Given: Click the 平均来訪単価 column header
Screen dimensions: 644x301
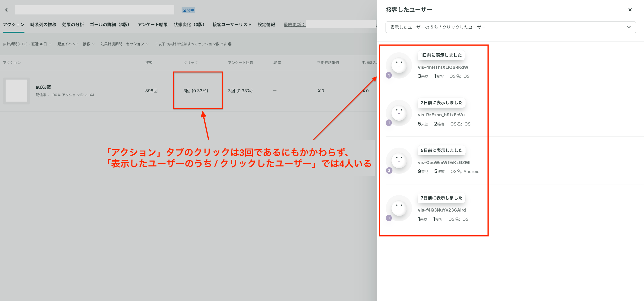Looking at the screenshot, I should coord(328,63).
